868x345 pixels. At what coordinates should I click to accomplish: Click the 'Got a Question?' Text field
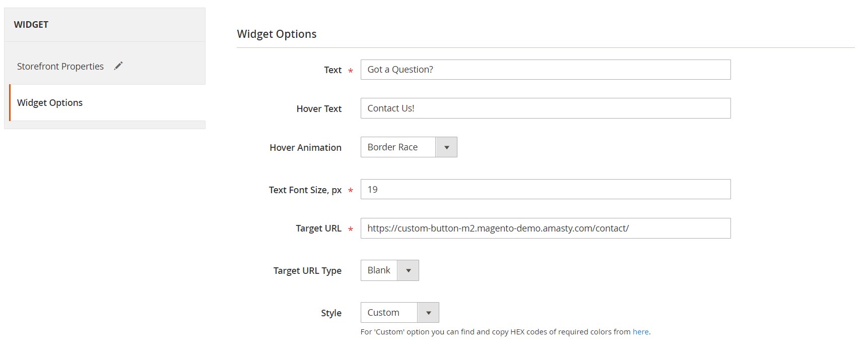pos(545,70)
